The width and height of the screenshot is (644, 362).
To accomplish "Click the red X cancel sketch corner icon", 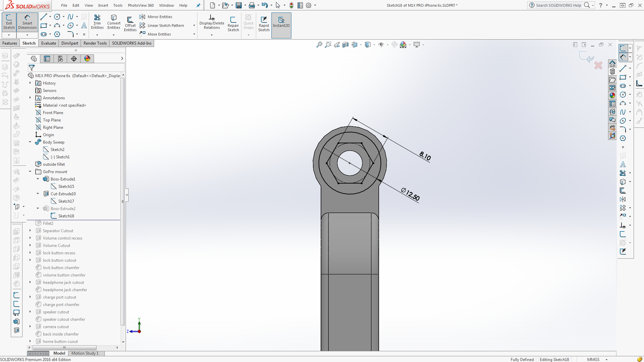I will [598, 65].
